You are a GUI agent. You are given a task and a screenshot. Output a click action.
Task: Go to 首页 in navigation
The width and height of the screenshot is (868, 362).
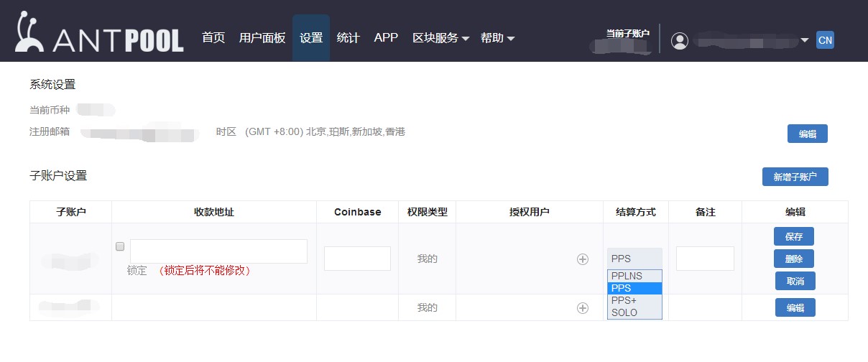pyautogui.click(x=213, y=38)
